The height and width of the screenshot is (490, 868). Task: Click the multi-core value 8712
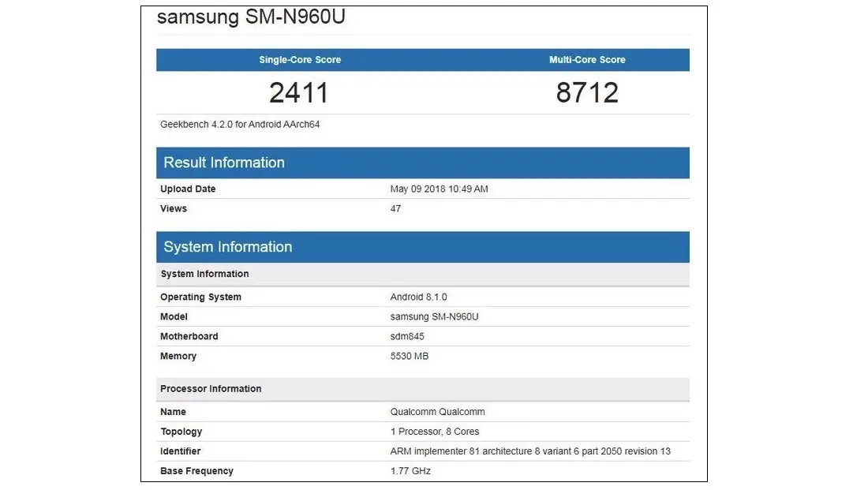pos(587,92)
